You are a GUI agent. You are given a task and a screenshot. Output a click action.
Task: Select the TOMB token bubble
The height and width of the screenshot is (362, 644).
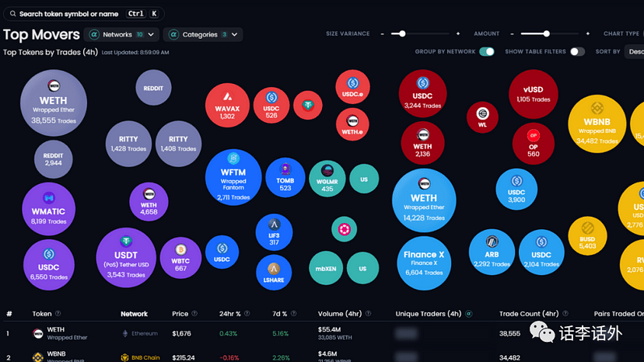tap(285, 178)
